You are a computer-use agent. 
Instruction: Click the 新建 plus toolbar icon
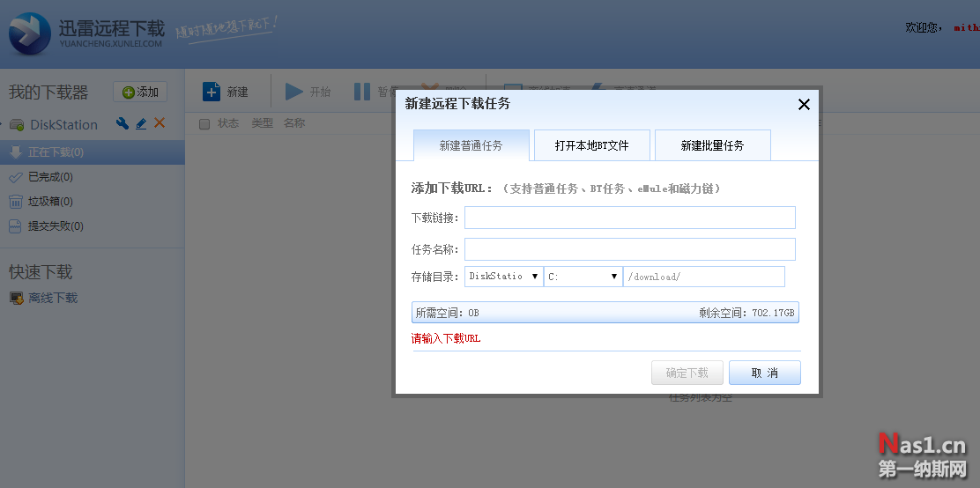(x=212, y=92)
